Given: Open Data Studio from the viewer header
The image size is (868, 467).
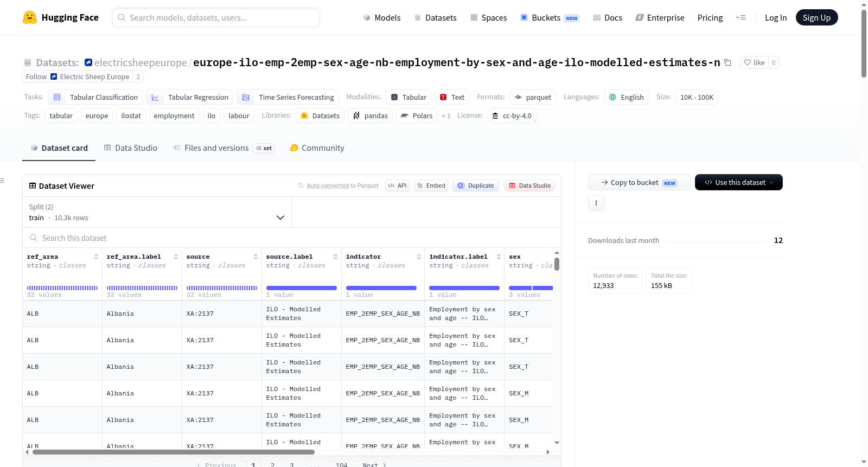Looking at the screenshot, I should pos(529,185).
